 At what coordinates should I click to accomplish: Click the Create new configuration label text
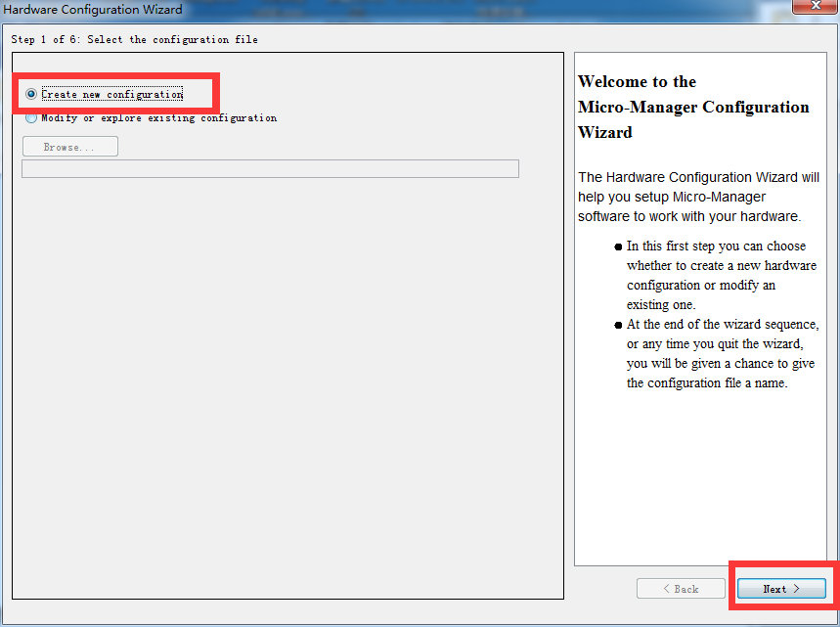(x=111, y=95)
